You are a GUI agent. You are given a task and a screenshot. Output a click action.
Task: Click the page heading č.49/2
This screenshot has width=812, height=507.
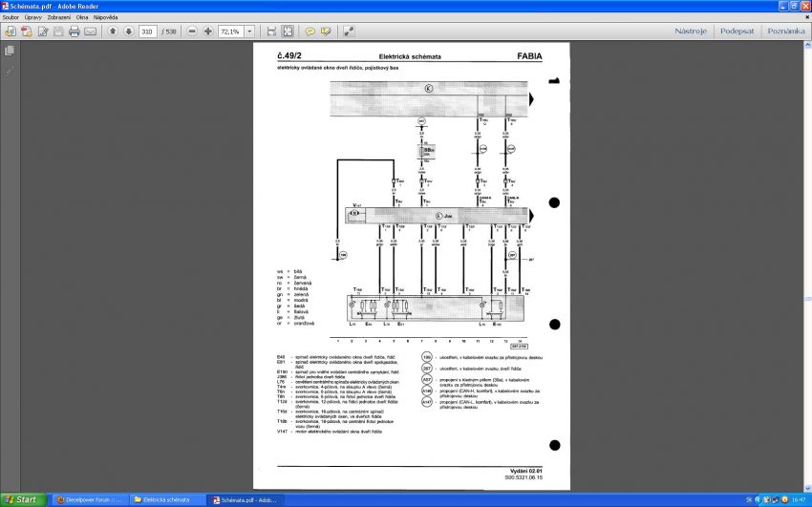[289, 55]
